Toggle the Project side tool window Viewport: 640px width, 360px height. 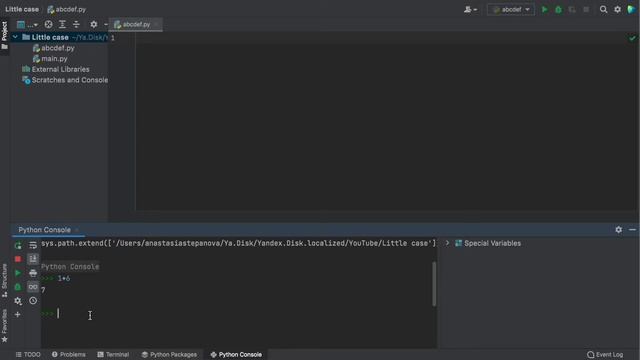click(x=4, y=36)
